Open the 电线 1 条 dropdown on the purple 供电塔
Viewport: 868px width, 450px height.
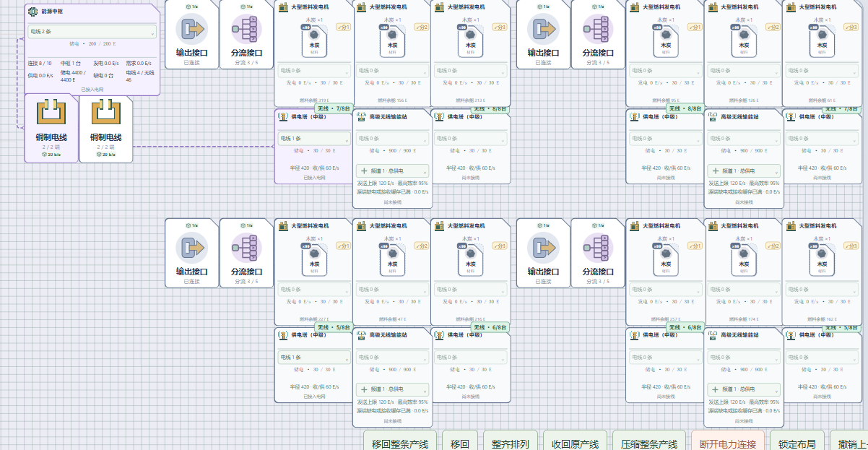coord(313,138)
